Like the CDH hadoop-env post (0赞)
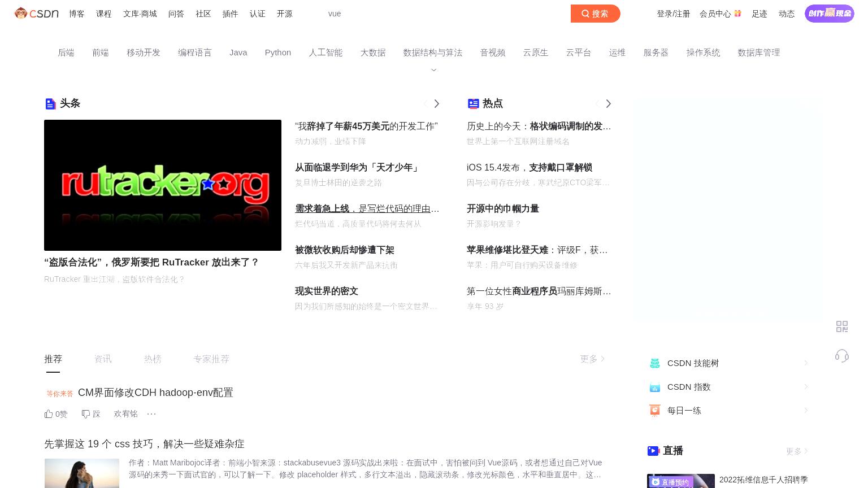 point(56,414)
